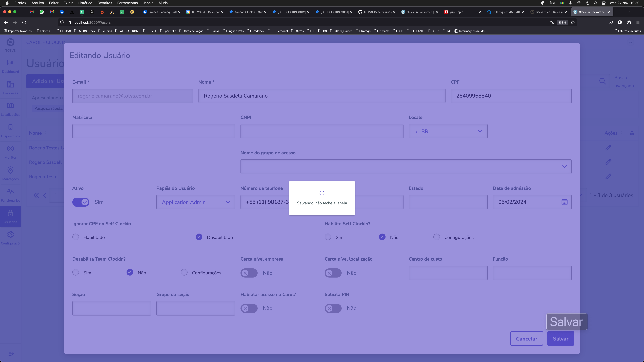
Task: Click the calendar icon in Data de admissão
Action: (564, 202)
